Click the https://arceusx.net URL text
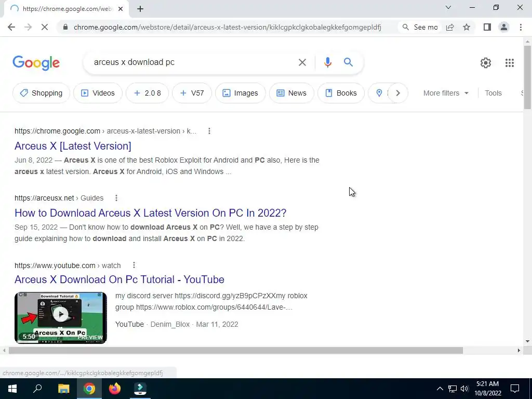Screen dimensions: 532x399 coord(44,198)
